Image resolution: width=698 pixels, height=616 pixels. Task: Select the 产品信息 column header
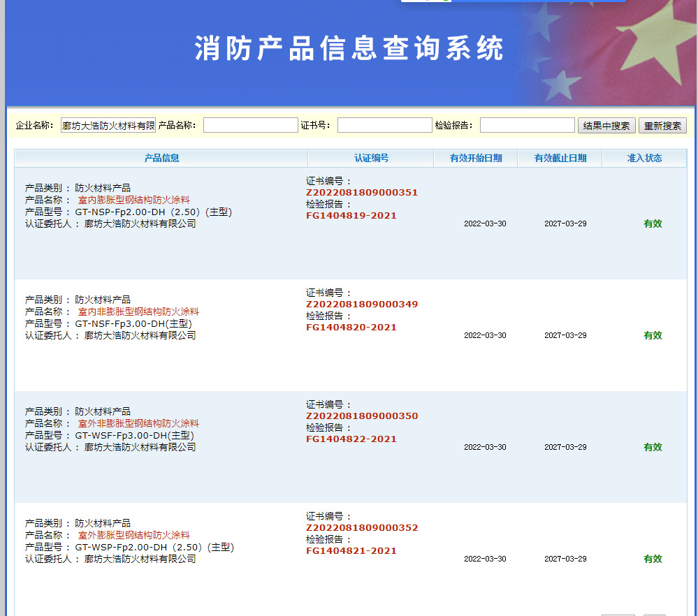tap(161, 158)
